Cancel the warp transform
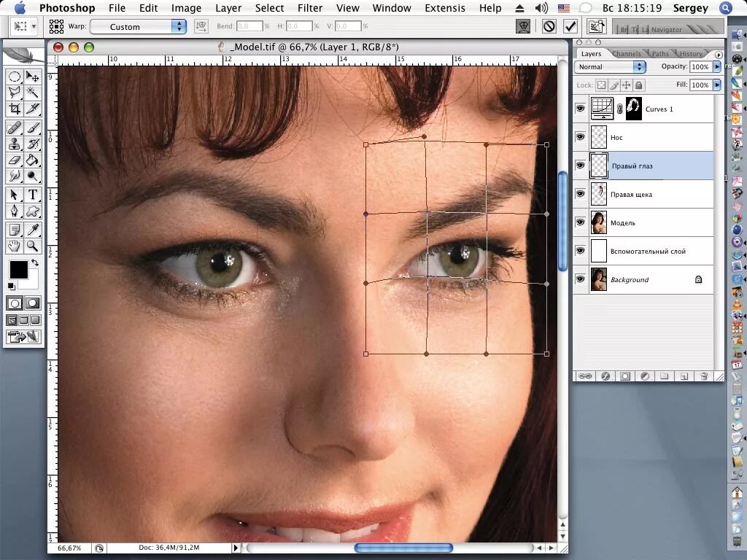The height and width of the screenshot is (560, 747). pyautogui.click(x=549, y=26)
